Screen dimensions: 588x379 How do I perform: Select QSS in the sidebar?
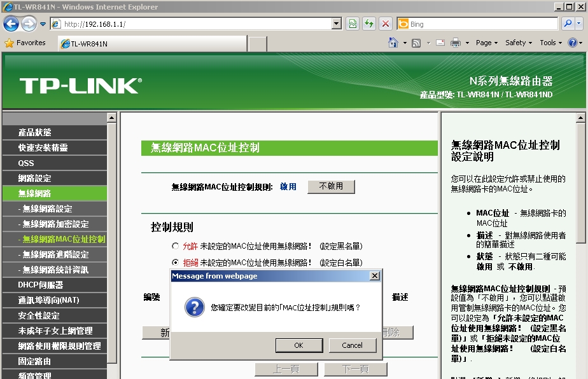click(x=54, y=163)
